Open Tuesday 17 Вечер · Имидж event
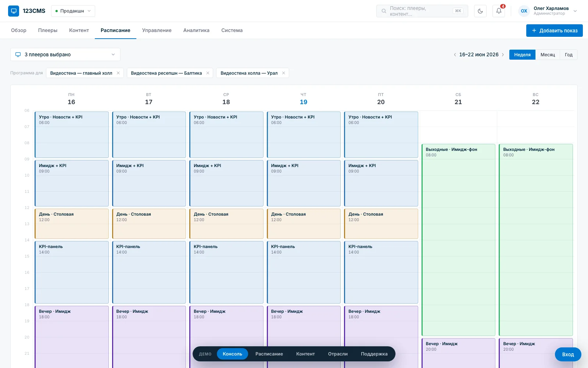 149,337
